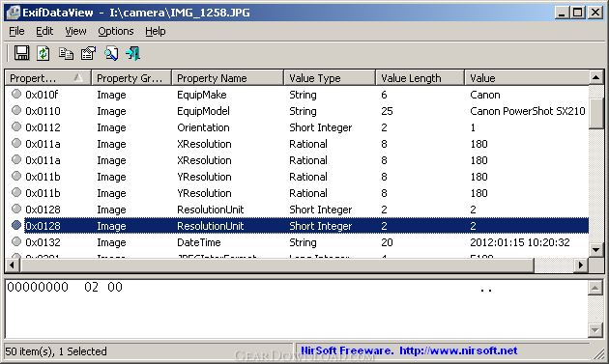Click the bullet icon of row 0x0110
Image resolution: width=609 pixels, height=364 pixels.
(x=16, y=110)
